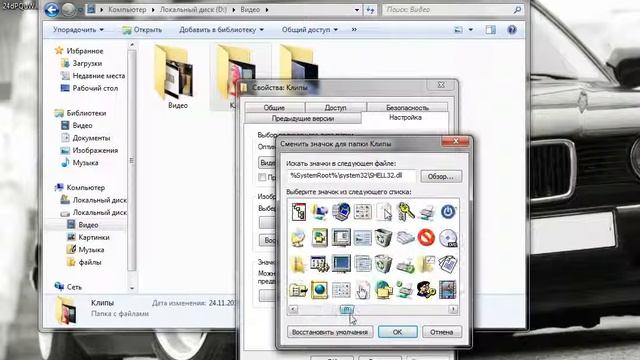
Task: Click Восстановить умолчания button
Action: pyautogui.click(x=330, y=332)
